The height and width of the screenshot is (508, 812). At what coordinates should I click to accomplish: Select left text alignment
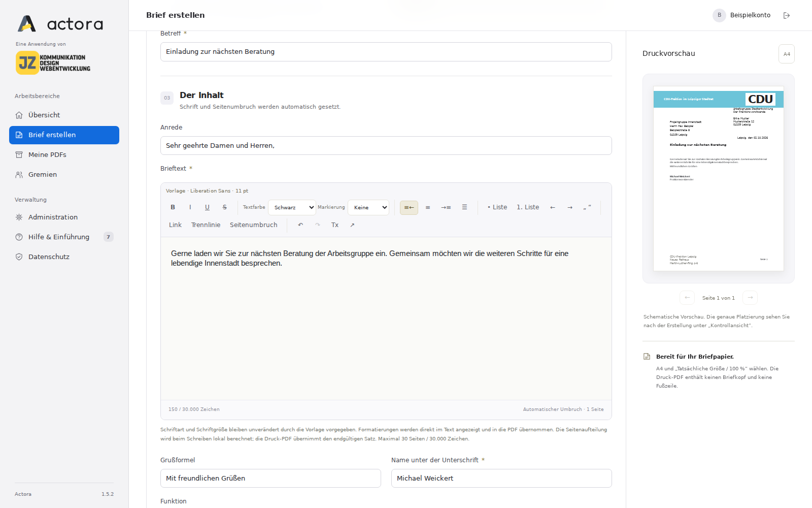pos(409,208)
